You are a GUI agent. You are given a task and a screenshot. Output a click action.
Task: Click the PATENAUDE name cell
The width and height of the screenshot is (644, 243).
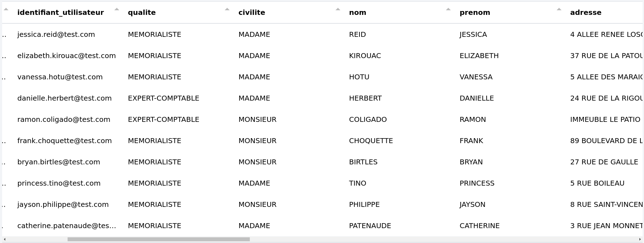(x=370, y=226)
